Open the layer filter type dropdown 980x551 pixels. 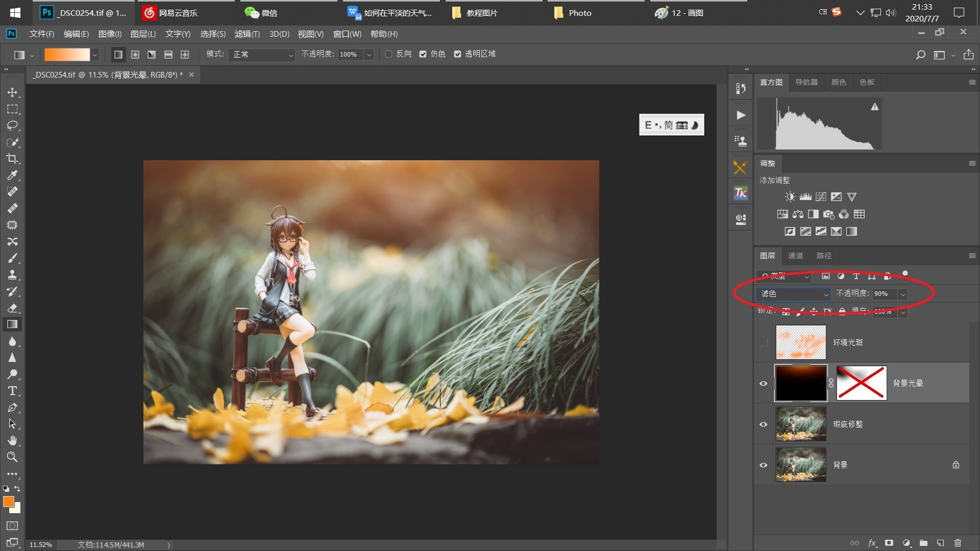click(x=784, y=276)
